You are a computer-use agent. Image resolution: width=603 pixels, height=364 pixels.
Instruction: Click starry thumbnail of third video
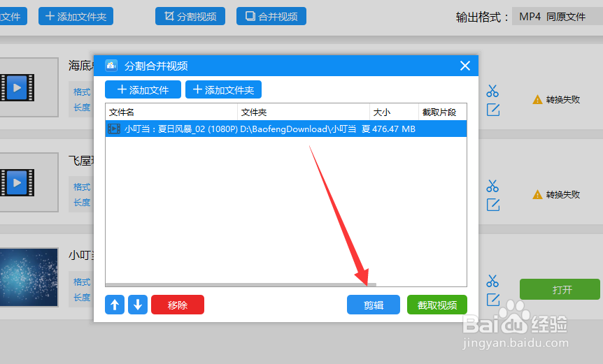[29, 277]
